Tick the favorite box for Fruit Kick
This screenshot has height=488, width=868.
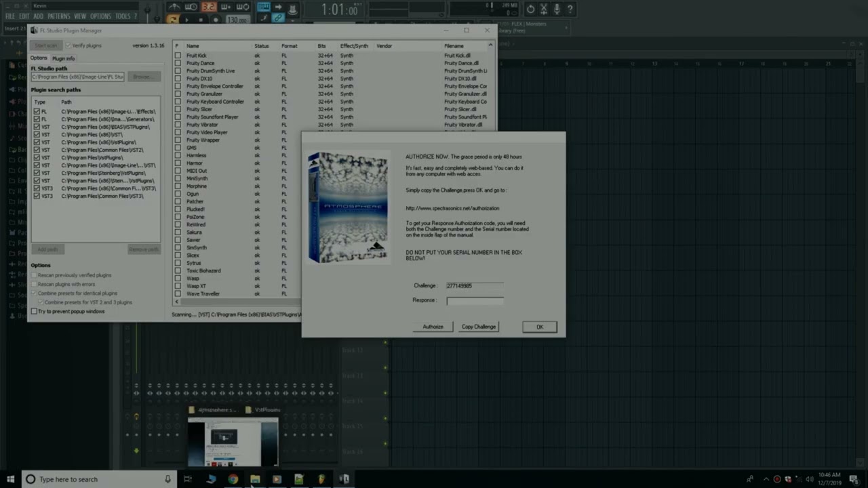[x=178, y=56]
